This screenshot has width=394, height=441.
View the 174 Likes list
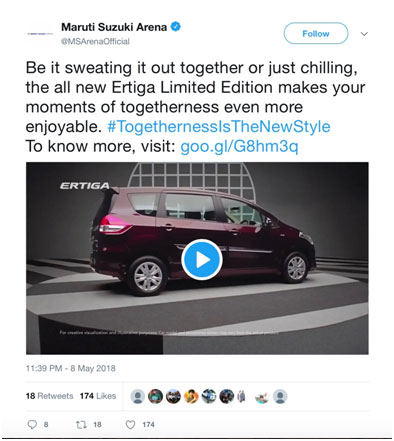point(98,396)
